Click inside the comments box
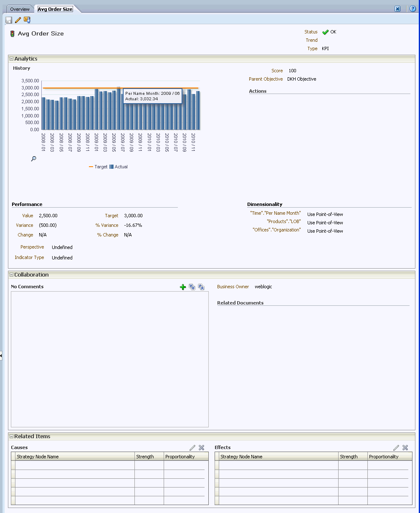420x513 pixels. coord(109,359)
